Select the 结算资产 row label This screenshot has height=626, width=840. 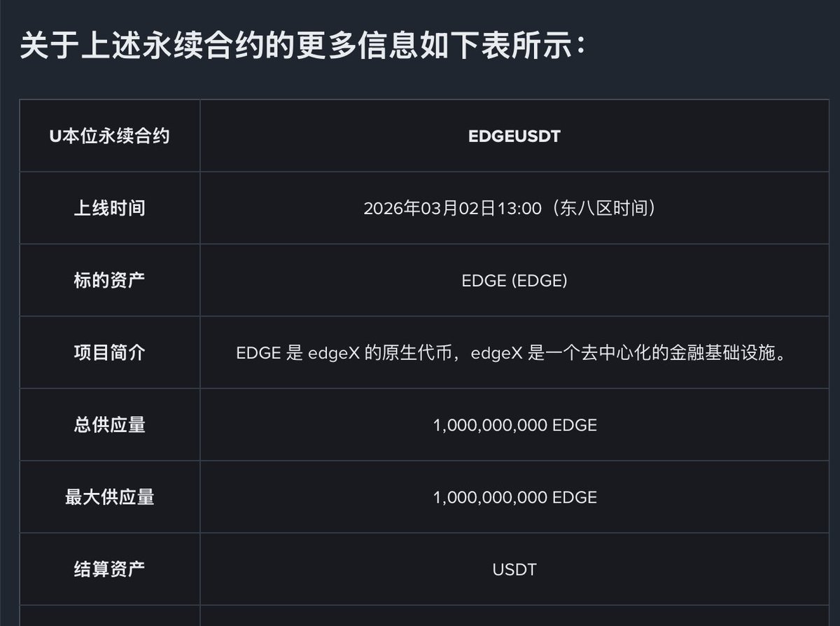pos(109,569)
